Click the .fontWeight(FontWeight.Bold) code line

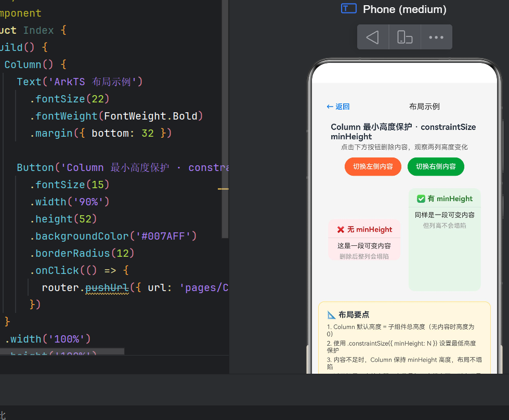coord(116,116)
